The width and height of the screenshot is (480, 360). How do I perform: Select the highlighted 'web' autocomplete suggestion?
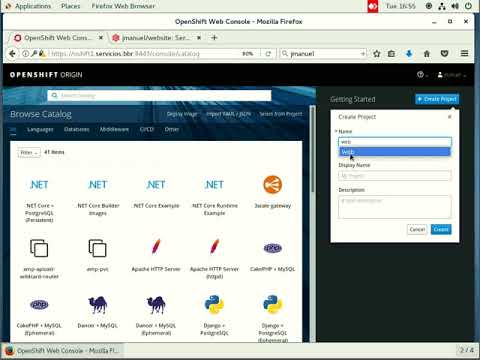(395, 152)
